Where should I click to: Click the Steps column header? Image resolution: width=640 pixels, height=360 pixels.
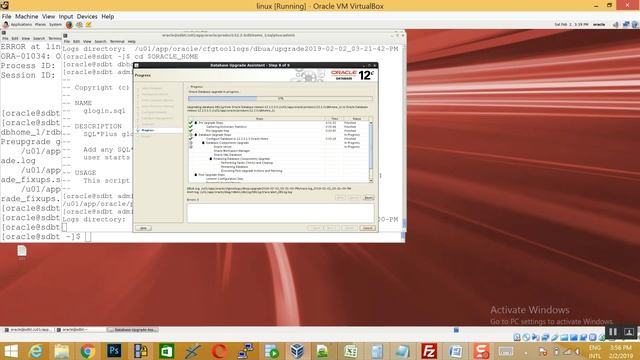[259, 119]
